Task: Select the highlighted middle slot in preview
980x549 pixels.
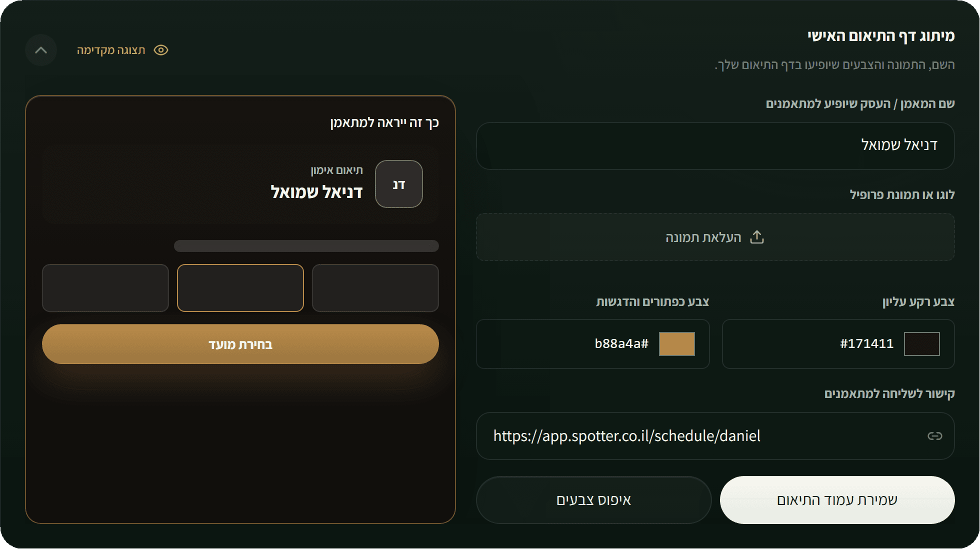Action: [x=240, y=288]
